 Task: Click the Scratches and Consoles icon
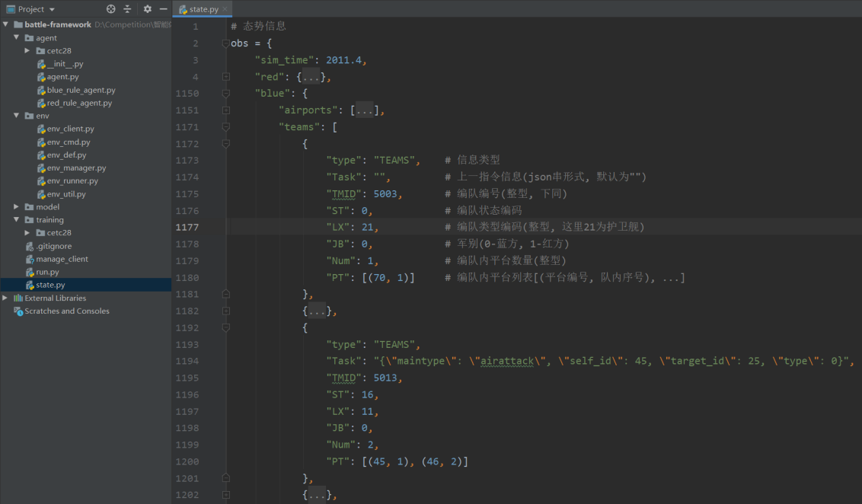coord(18,311)
